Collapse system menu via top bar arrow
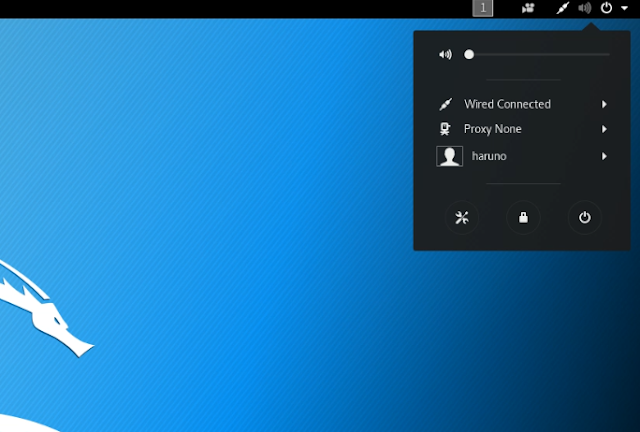This screenshot has height=432, width=640. [624, 8]
